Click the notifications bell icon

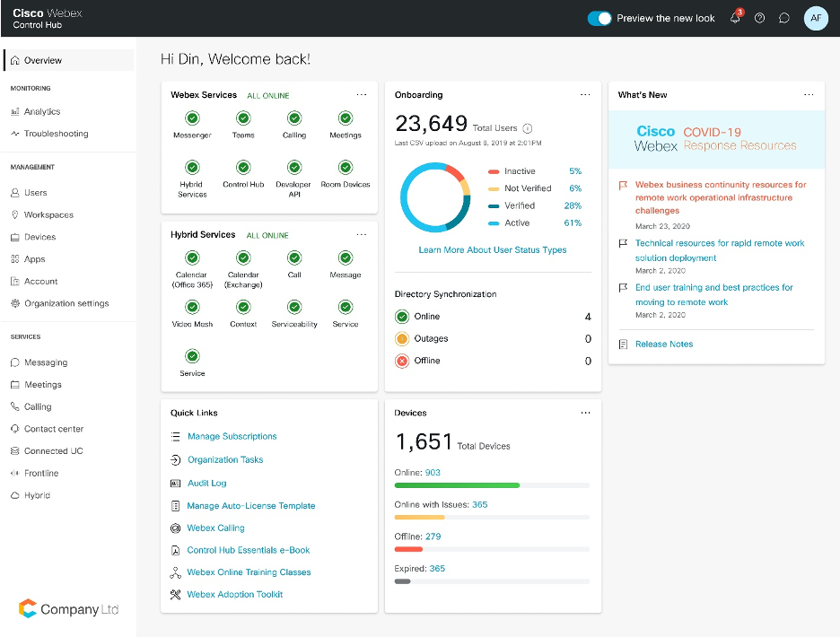point(736,18)
